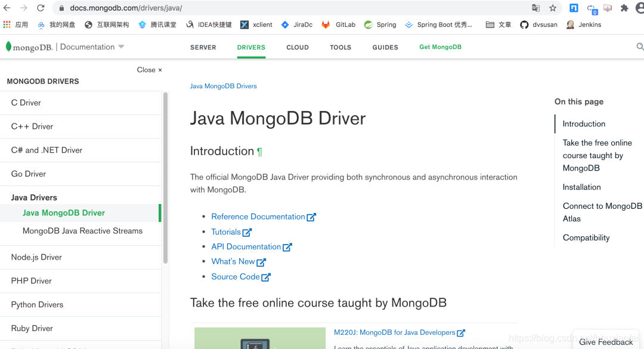Click the search magnifier icon in the header
This screenshot has width=644, height=349.
640,47
